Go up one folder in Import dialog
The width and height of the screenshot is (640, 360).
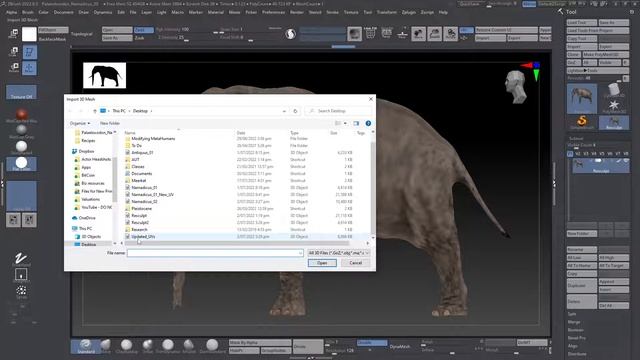coord(95,111)
